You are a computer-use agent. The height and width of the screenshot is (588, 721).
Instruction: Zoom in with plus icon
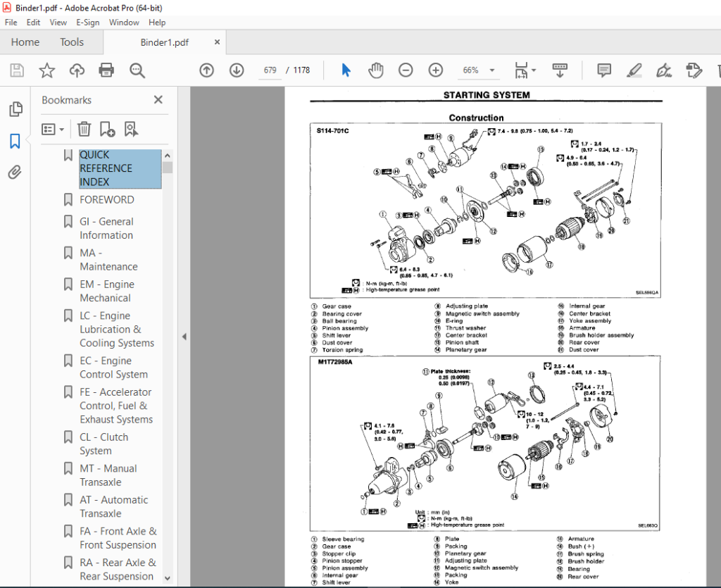coord(435,70)
